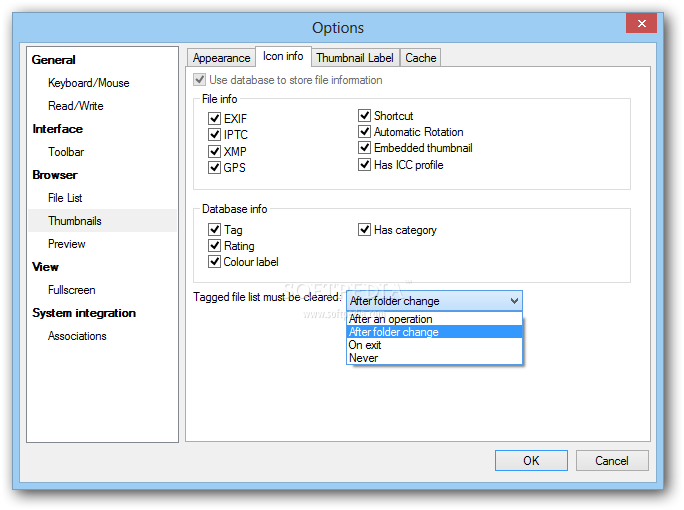This screenshot has width=684, height=510.
Task: Disable the Automatic Rotation checkbox
Action: (365, 132)
